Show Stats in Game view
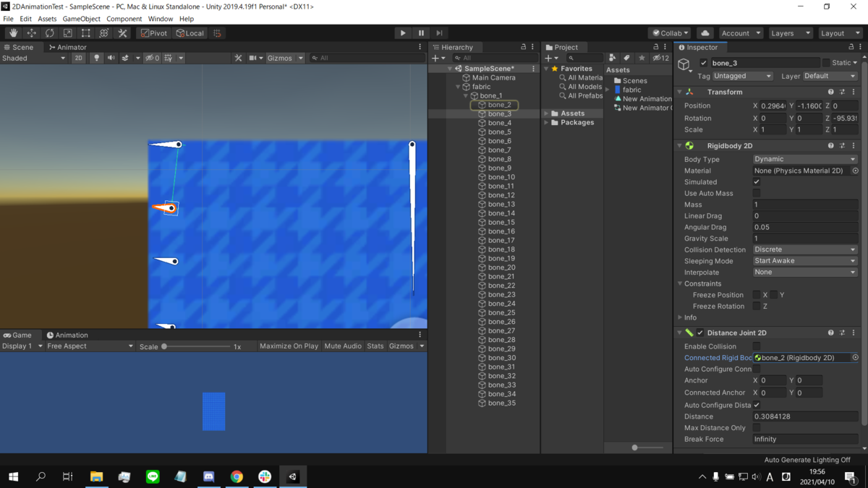This screenshot has width=868, height=488. tap(375, 346)
